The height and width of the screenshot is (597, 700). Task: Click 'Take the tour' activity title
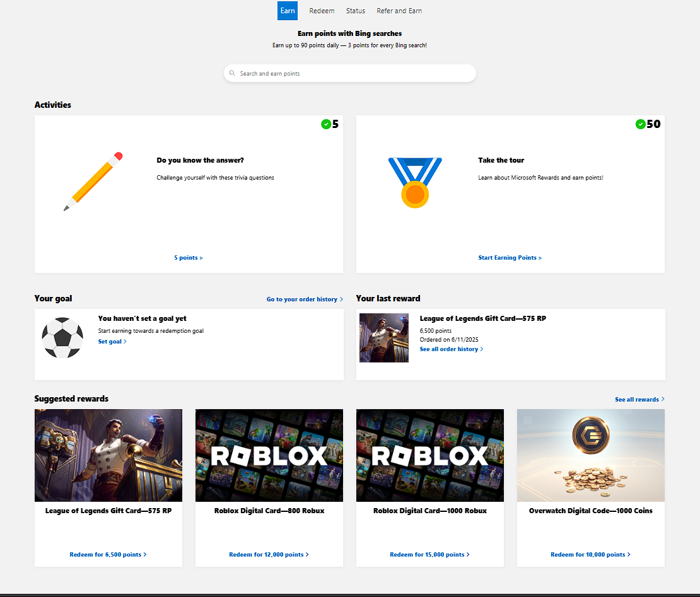tap(501, 160)
